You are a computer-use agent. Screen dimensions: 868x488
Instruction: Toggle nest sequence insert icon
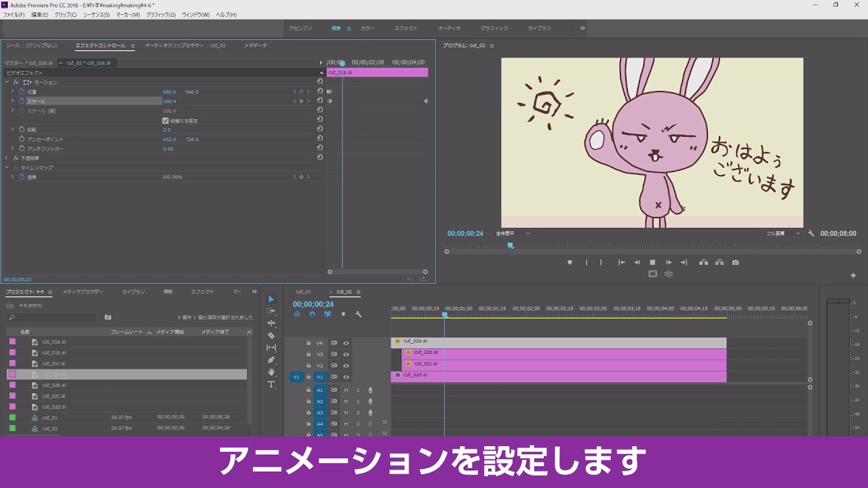[297, 314]
